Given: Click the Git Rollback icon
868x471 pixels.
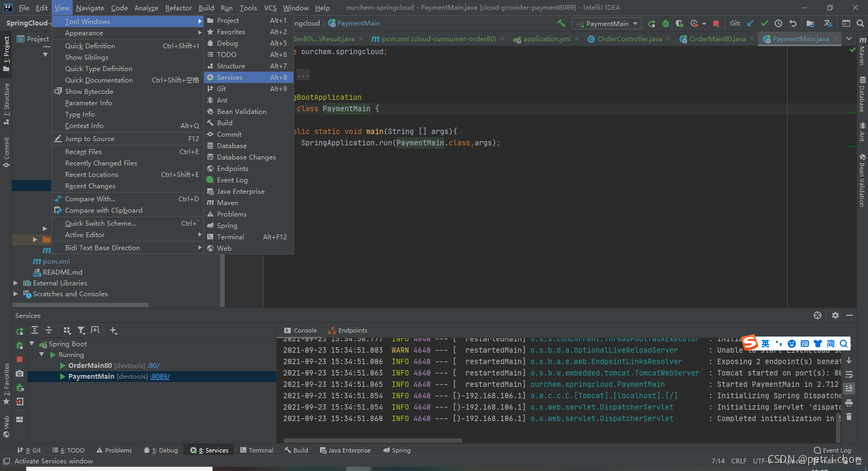Looking at the screenshot, I should click(793, 23).
